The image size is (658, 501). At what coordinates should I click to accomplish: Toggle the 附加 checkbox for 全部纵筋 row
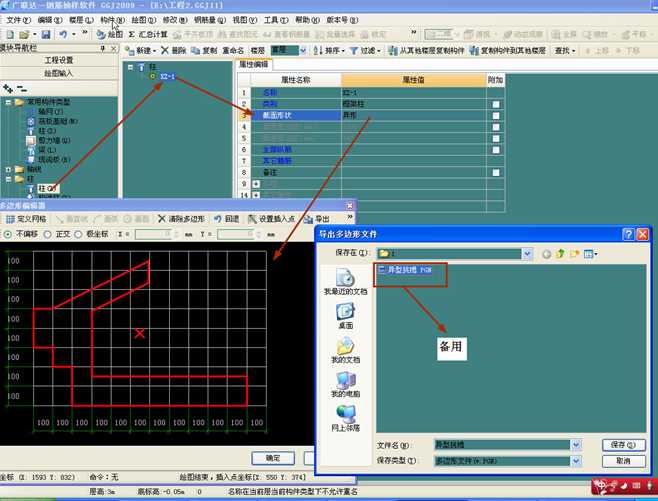point(496,150)
